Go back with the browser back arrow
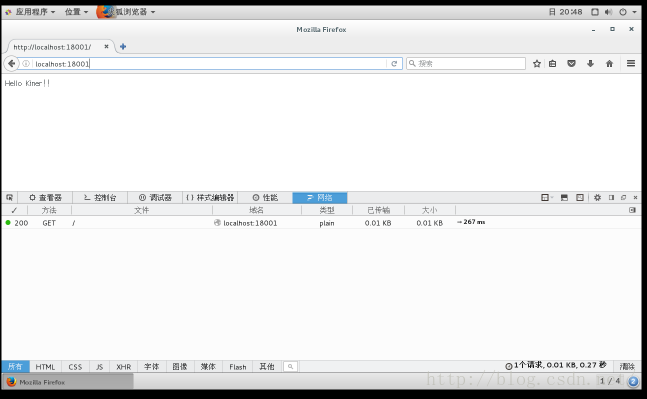Screen dimensions: 647x399 [x=11, y=64]
